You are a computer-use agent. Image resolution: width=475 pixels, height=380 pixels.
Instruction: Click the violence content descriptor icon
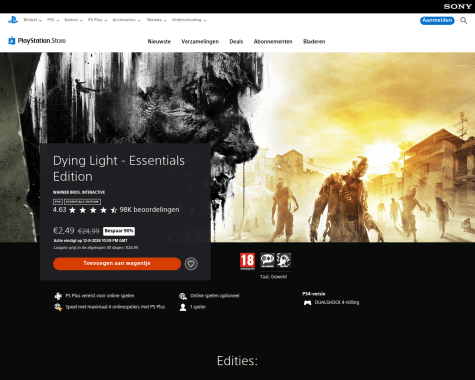pyautogui.click(x=284, y=260)
